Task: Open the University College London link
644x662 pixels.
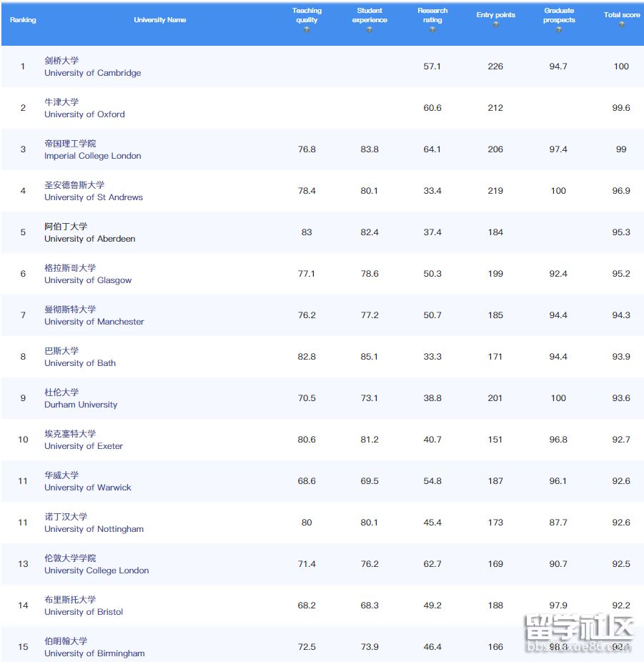Action: [x=96, y=570]
